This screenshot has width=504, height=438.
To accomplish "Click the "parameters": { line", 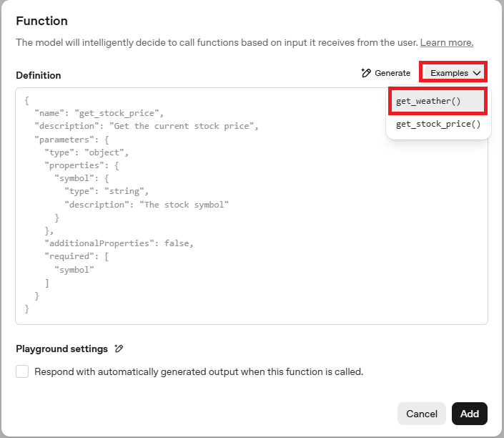I will pyautogui.click(x=71, y=140).
